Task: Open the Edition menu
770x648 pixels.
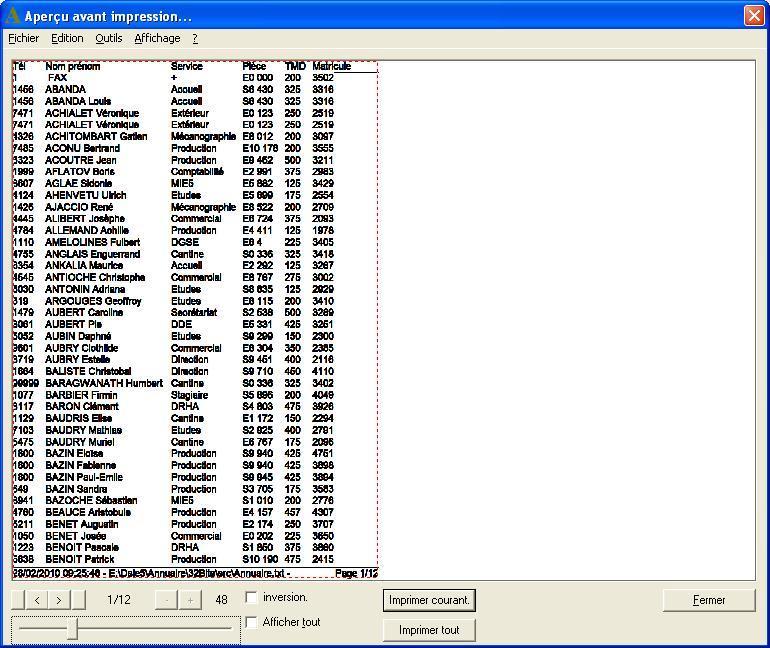Action: point(67,38)
